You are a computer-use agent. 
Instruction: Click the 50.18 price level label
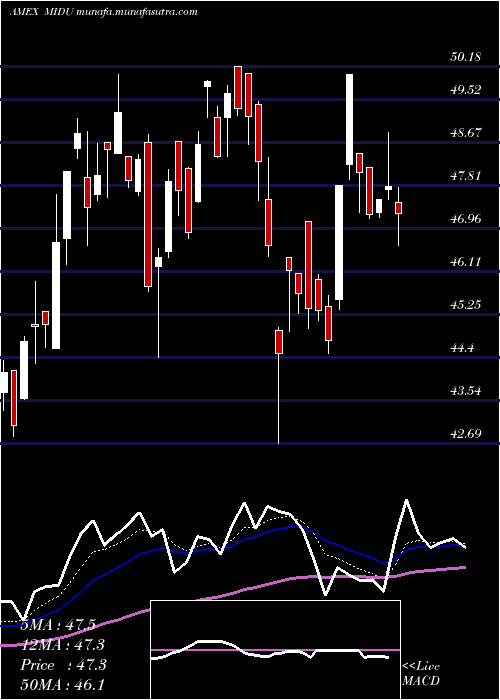pyautogui.click(x=466, y=57)
